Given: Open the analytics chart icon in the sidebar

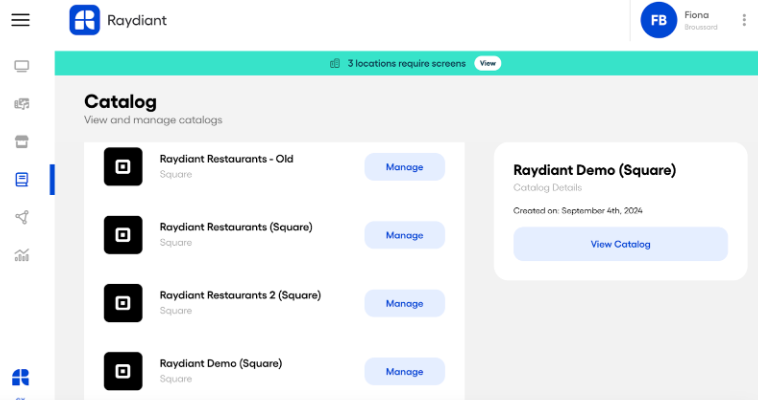Looking at the screenshot, I should [x=21, y=255].
